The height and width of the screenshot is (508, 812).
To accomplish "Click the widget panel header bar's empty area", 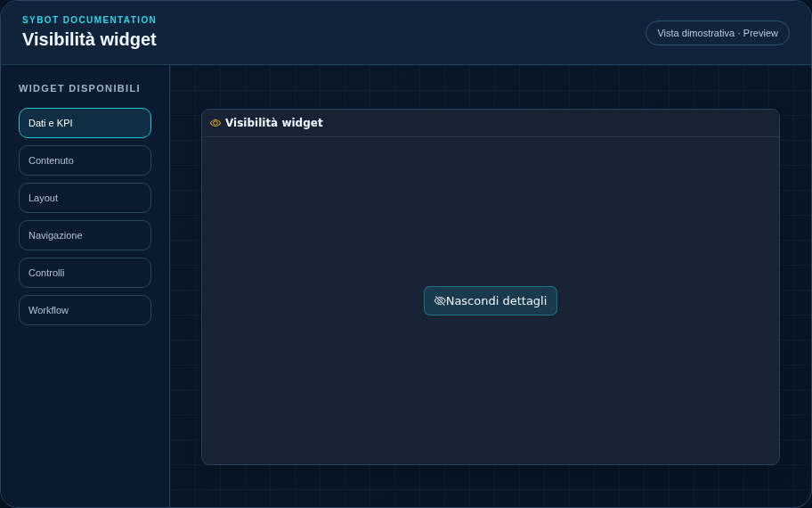I will click(549, 123).
